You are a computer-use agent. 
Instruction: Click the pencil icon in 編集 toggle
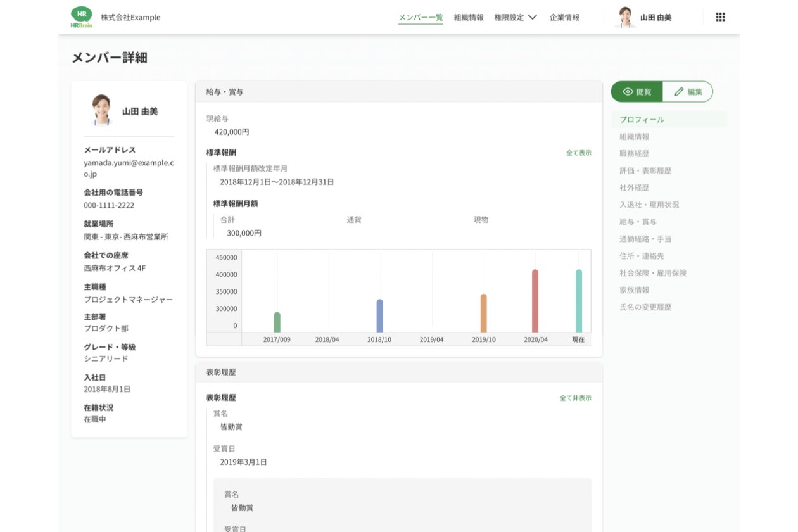click(679, 92)
